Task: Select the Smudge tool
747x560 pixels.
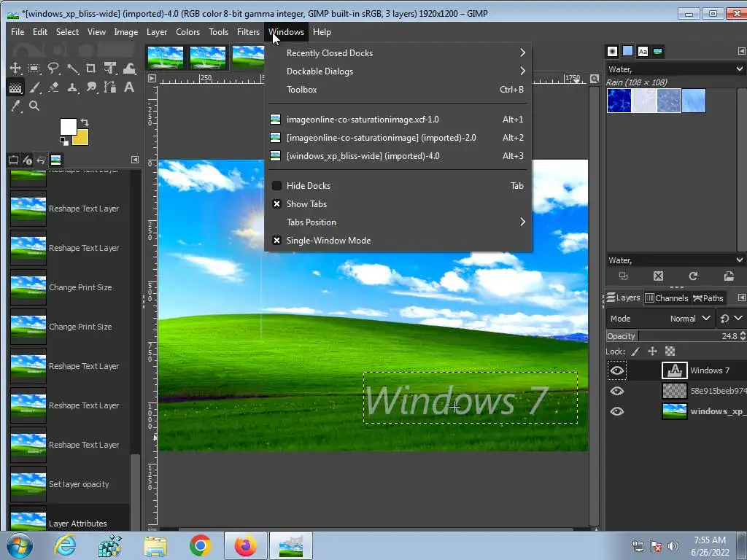Action: pyautogui.click(x=91, y=87)
